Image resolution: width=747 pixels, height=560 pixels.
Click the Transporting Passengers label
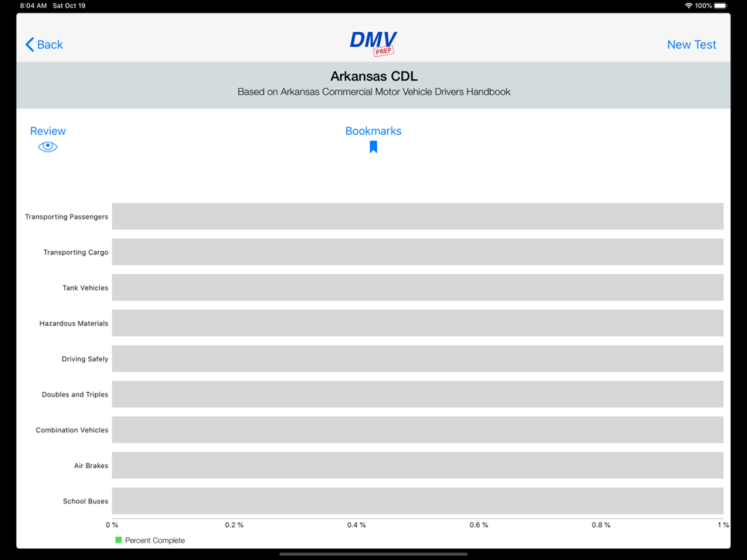66,217
